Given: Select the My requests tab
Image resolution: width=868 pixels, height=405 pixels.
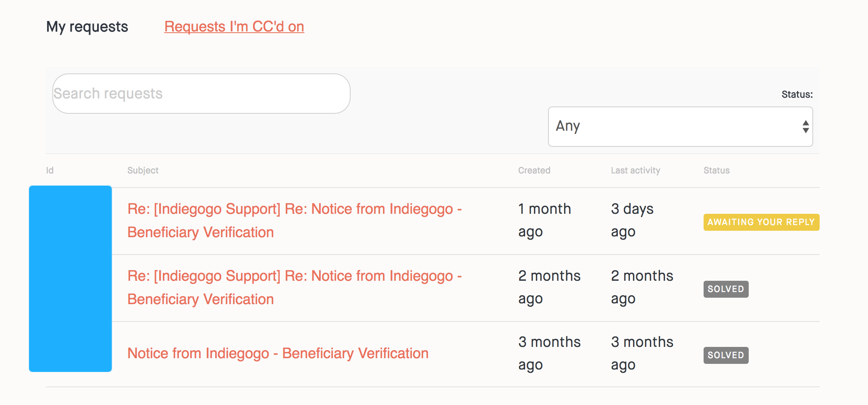Looking at the screenshot, I should (87, 27).
